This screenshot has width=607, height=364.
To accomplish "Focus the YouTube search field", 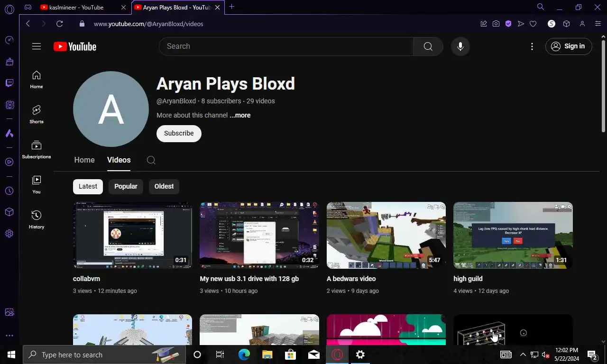I will click(x=286, y=46).
